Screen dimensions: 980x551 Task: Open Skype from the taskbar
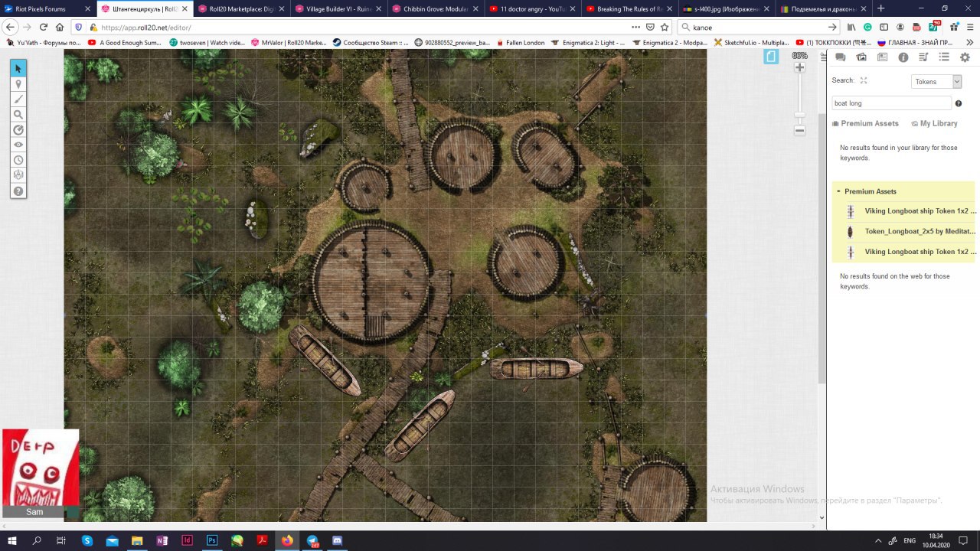(x=87, y=540)
